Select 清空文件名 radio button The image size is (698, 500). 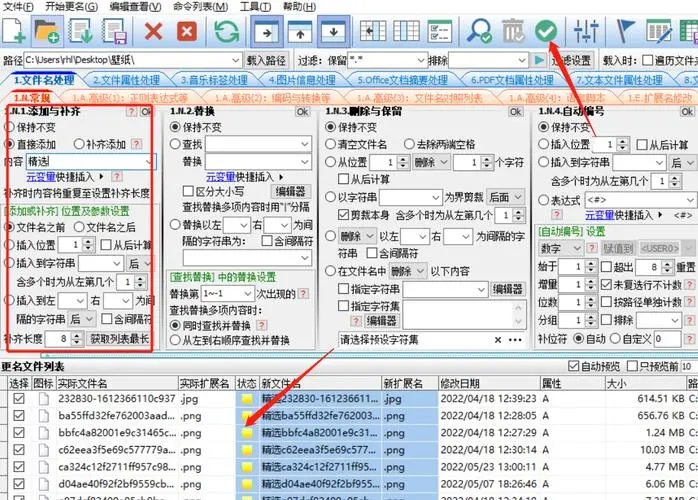point(330,144)
